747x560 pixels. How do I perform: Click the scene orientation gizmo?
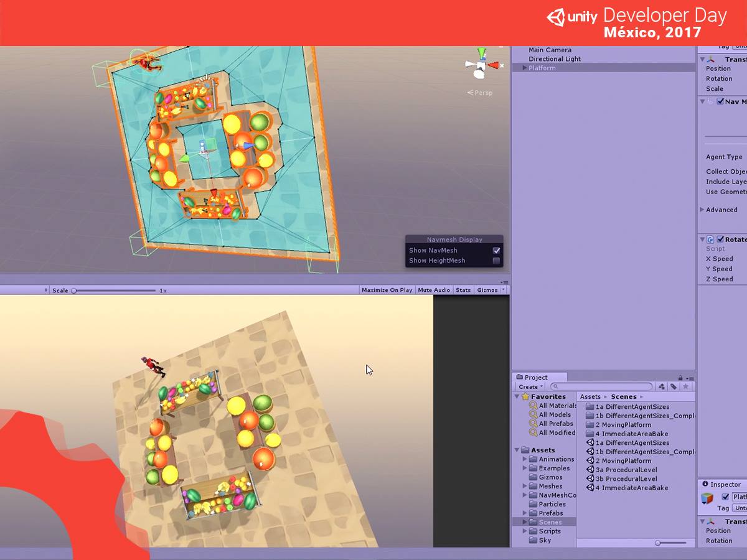(x=481, y=64)
